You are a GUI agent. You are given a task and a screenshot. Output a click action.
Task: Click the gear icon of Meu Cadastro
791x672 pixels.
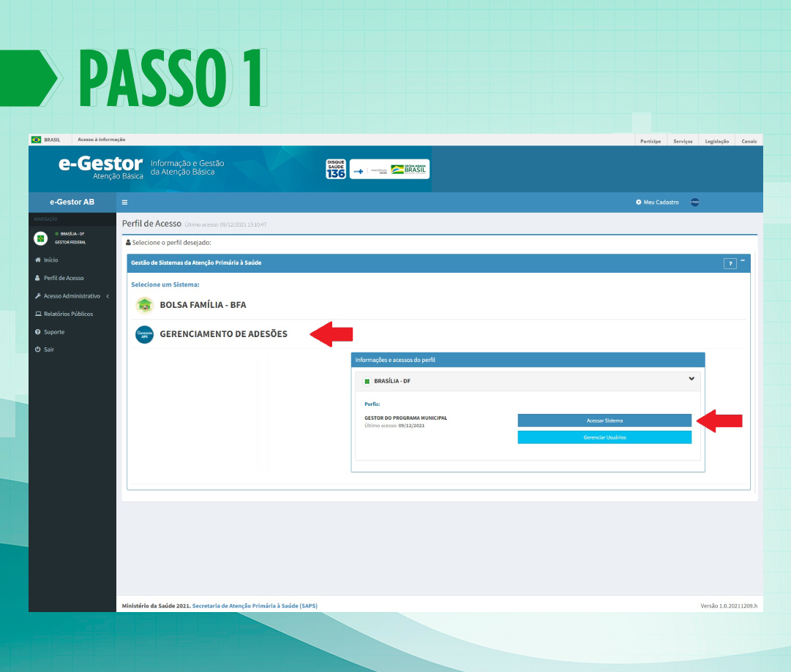tap(639, 202)
